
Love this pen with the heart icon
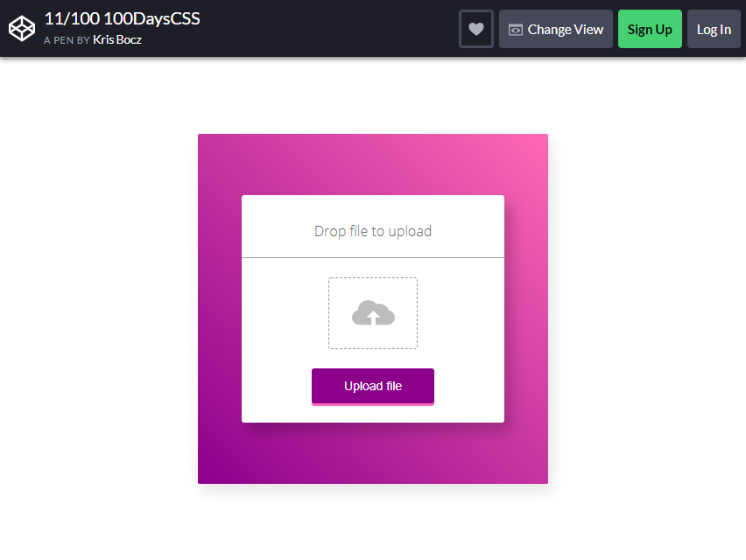(x=476, y=29)
